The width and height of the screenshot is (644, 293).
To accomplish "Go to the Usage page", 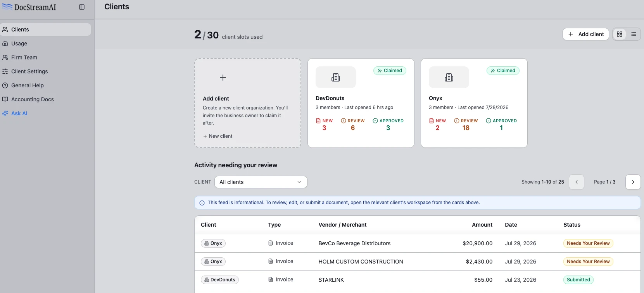I will point(45,43).
